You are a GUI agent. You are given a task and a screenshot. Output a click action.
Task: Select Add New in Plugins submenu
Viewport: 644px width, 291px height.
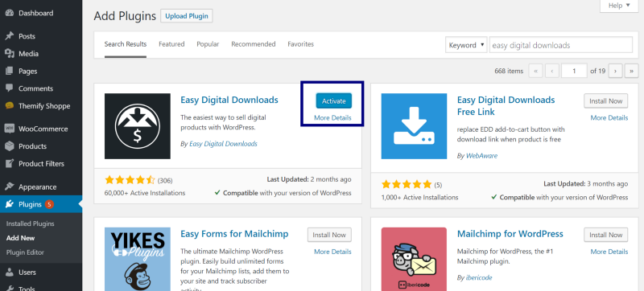click(x=21, y=238)
